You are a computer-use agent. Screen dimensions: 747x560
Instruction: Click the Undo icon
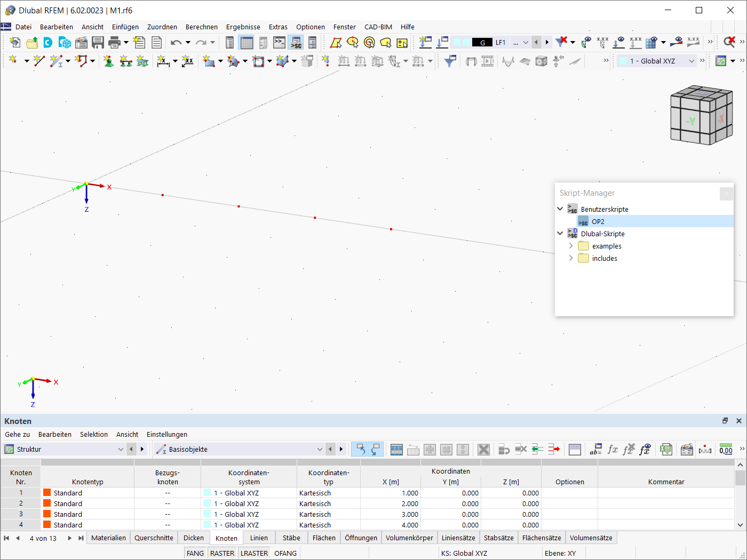(x=176, y=42)
